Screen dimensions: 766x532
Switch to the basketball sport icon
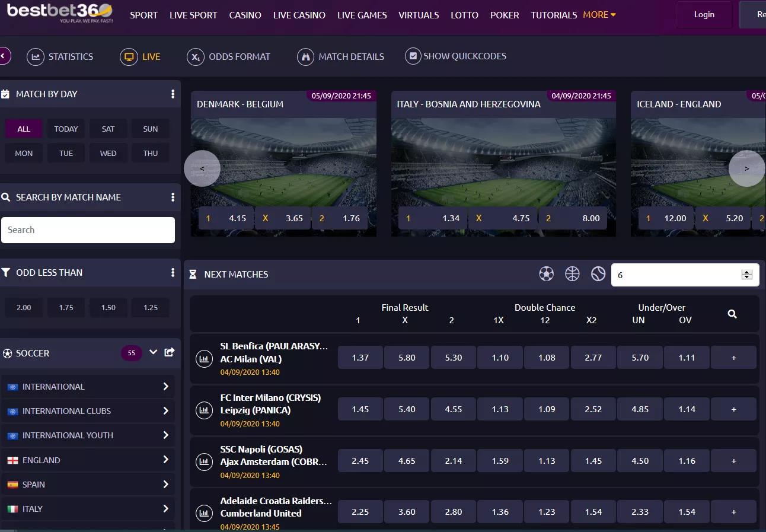572,274
